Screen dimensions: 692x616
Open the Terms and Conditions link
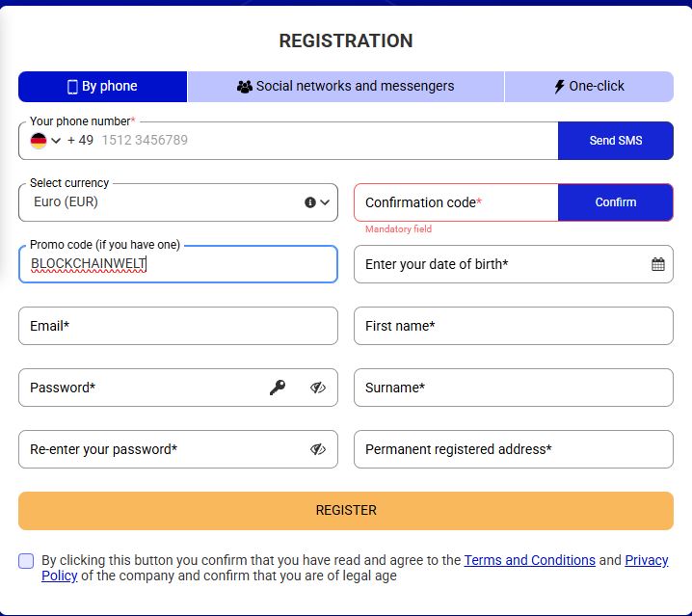click(529, 560)
